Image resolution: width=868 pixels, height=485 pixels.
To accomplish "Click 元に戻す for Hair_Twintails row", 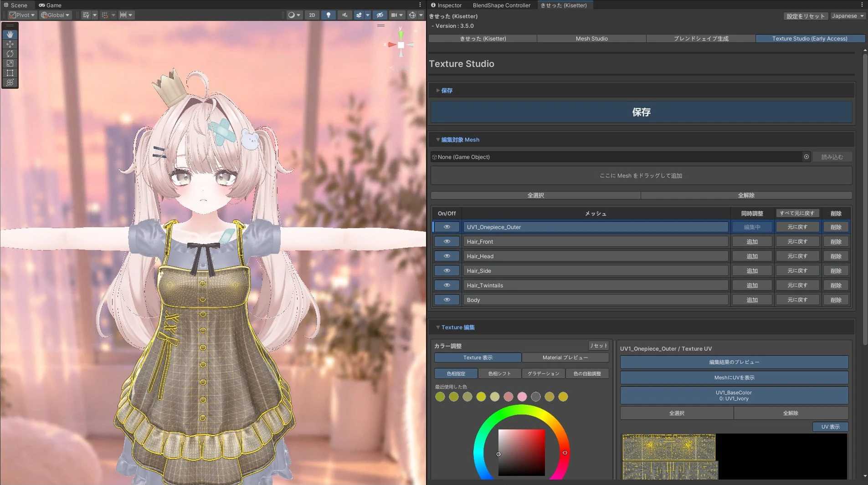I will 797,286.
